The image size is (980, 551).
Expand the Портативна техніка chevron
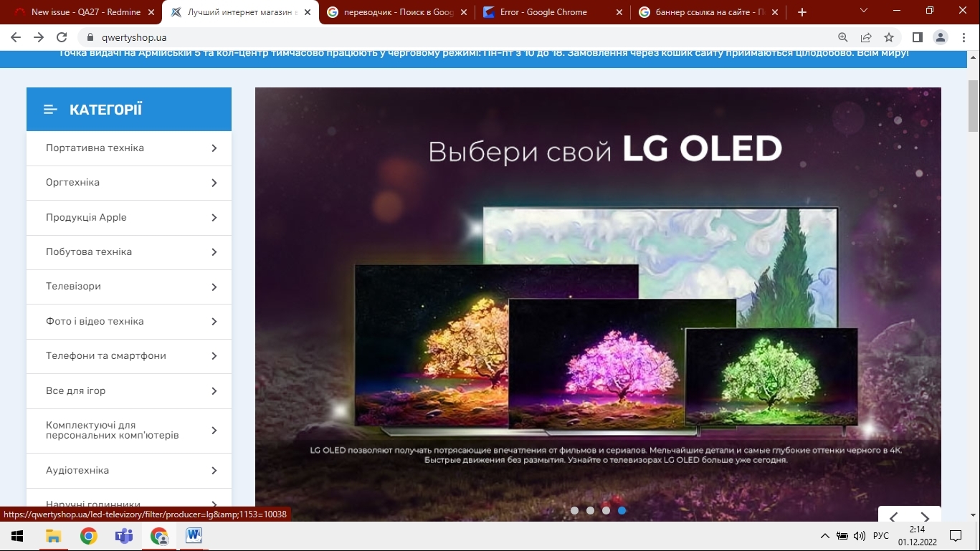pos(214,148)
